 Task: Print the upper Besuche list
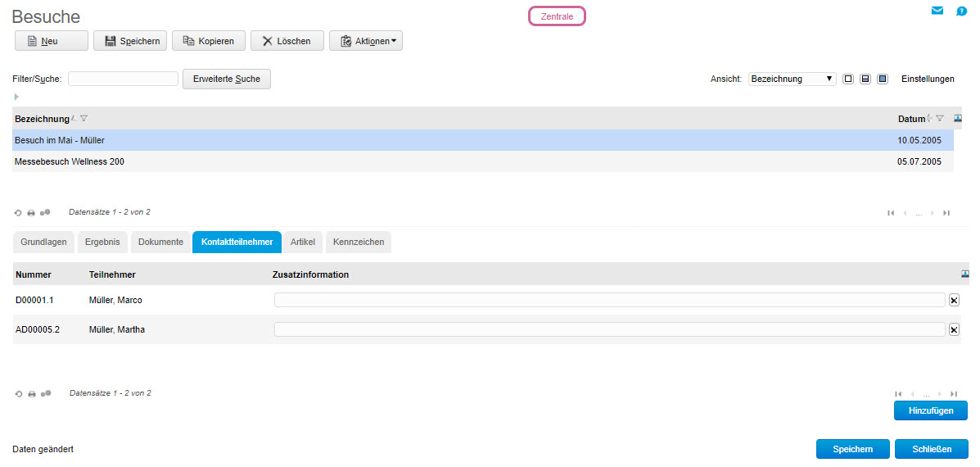tap(31, 212)
